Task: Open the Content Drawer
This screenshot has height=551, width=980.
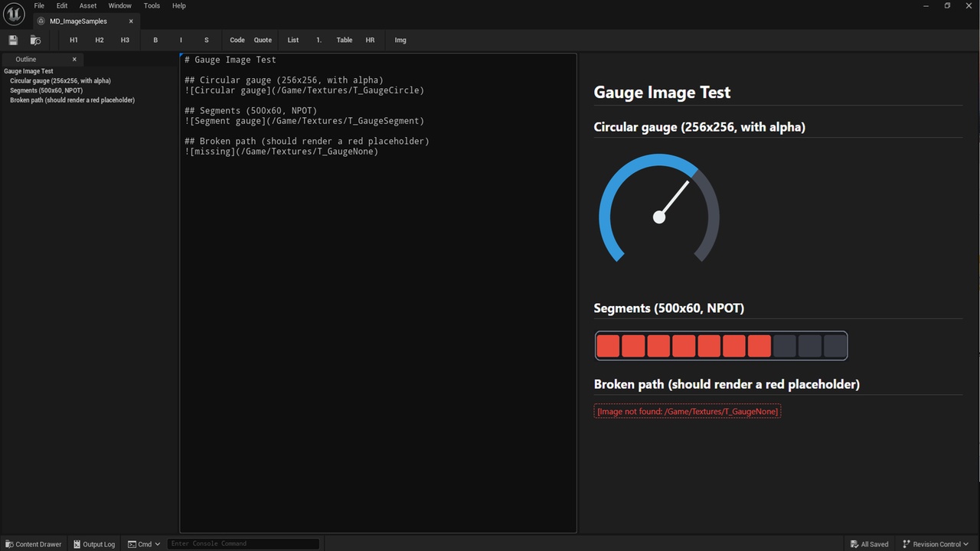Action: click(33, 544)
